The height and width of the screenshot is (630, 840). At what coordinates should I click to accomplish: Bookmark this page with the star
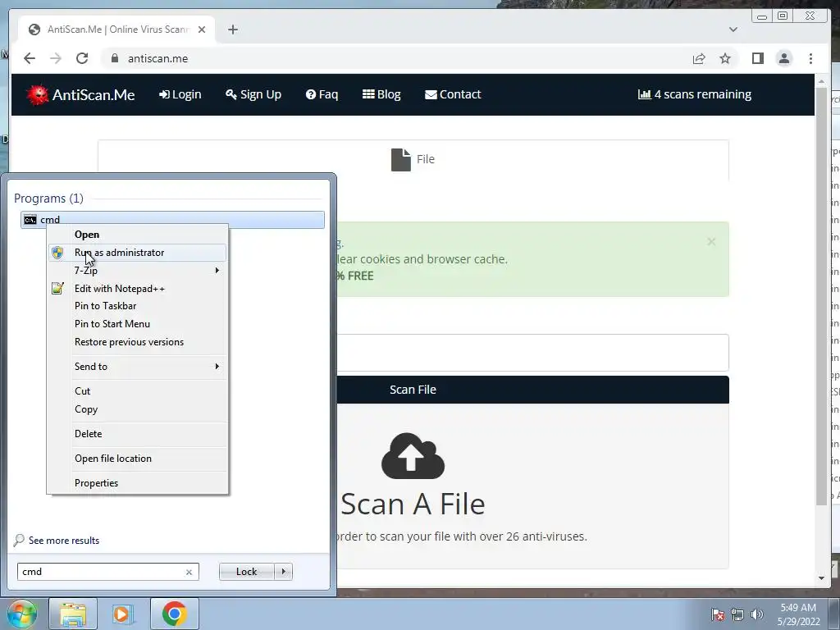[x=725, y=58]
